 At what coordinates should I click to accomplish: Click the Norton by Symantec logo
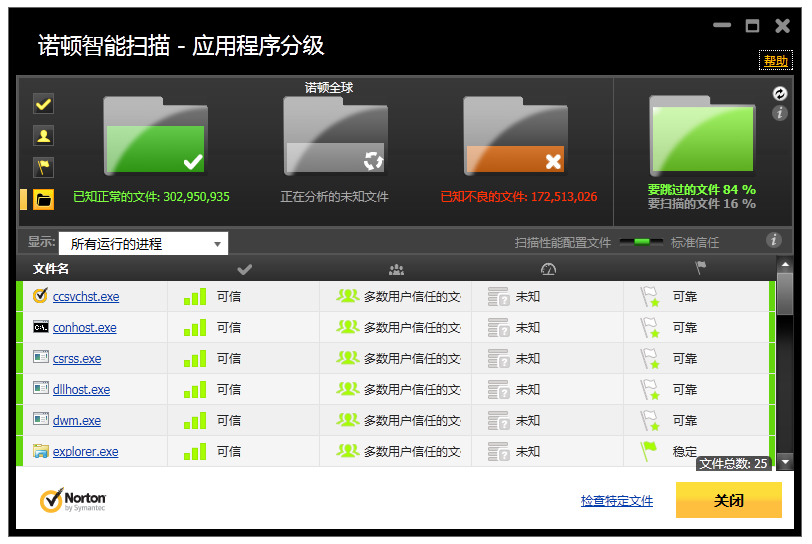pyautogui.click(x=73, y=500)
